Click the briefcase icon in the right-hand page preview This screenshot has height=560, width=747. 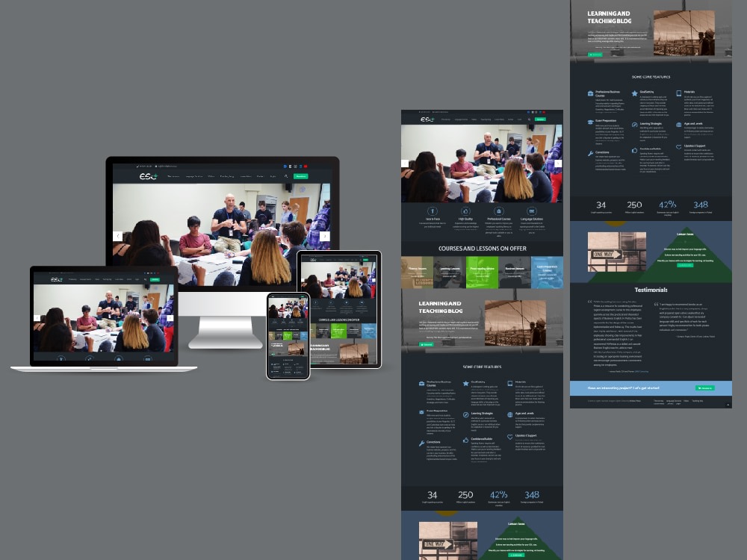tap(591, 93)
